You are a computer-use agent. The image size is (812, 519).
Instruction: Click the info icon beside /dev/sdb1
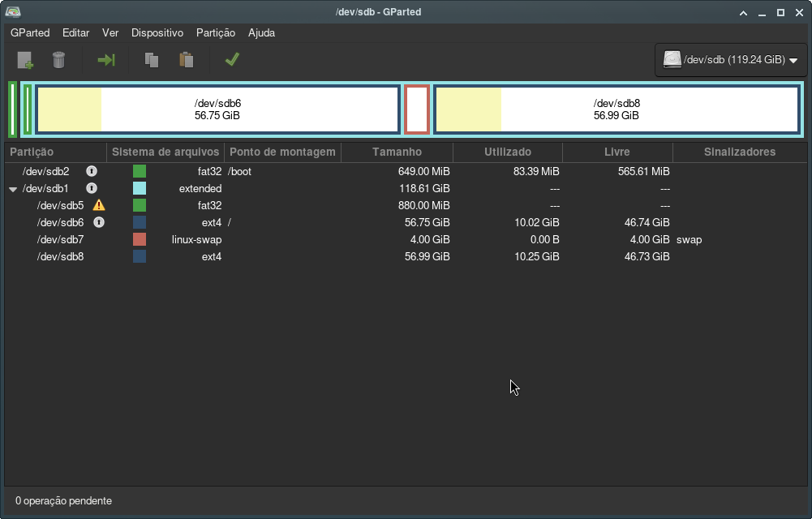pyautogui.click(x=92, y=188)
